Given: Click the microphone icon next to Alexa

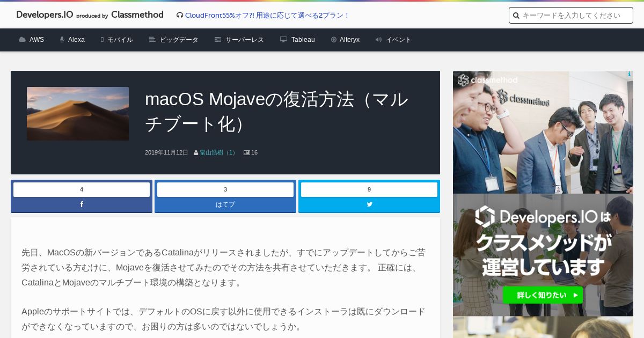Looking at the screenshot, I should tap(62, 40).
